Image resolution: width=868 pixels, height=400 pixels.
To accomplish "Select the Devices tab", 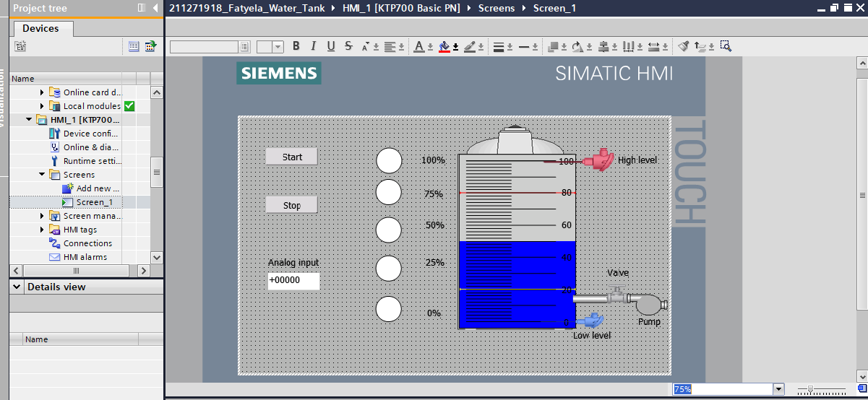I will pyautogui.click(x=40, y=28).
